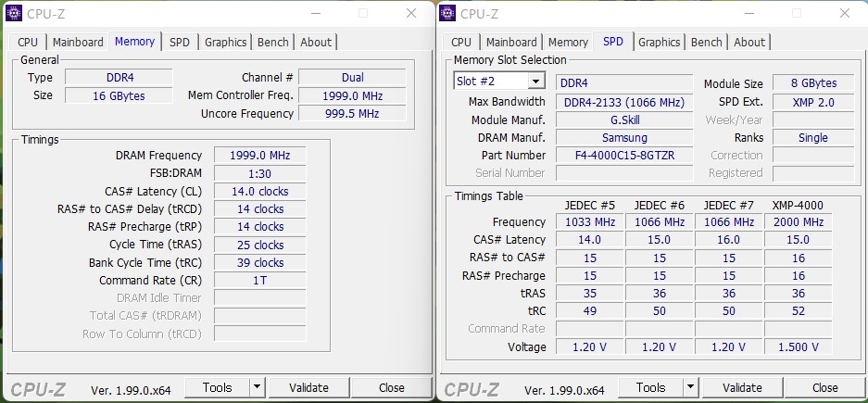This screenshot has width=868, height=403.
Task: Expand Tools dropdown arrow in left window
Action: [x=258, y=387]
